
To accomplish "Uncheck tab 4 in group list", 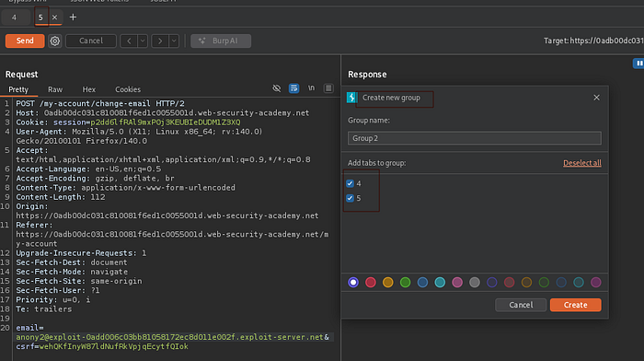I will (350, 183).
